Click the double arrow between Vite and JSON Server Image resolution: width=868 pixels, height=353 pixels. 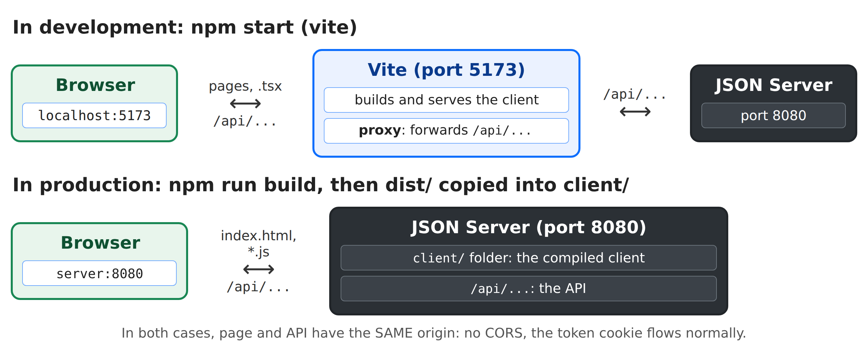pyautogui.click(x=635, y=111)
